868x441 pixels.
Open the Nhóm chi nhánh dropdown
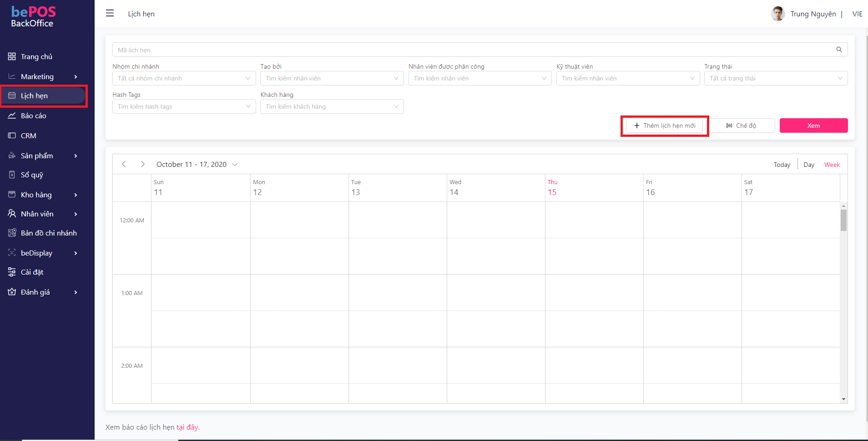click(x=184, y=78)
